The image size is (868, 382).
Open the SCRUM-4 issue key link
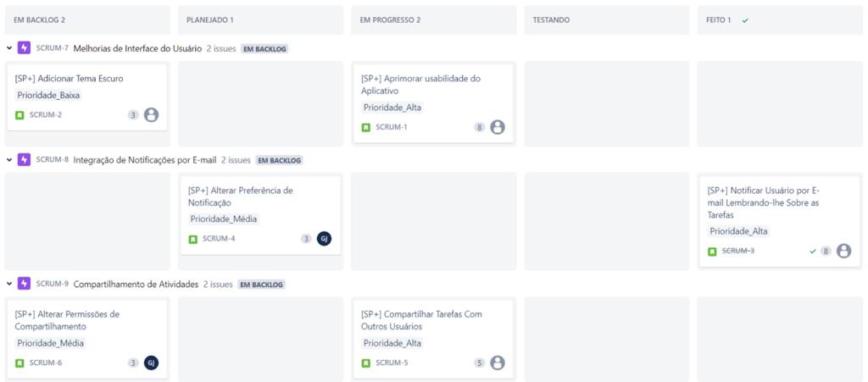coord(219,239)
